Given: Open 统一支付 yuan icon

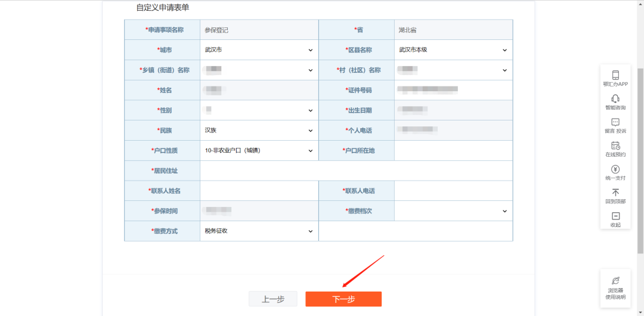Looking at the screenshot, I should click(x=615, y=169).
